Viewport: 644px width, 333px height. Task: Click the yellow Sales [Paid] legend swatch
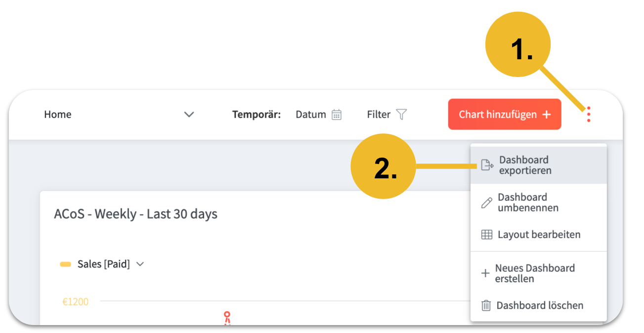66,264
